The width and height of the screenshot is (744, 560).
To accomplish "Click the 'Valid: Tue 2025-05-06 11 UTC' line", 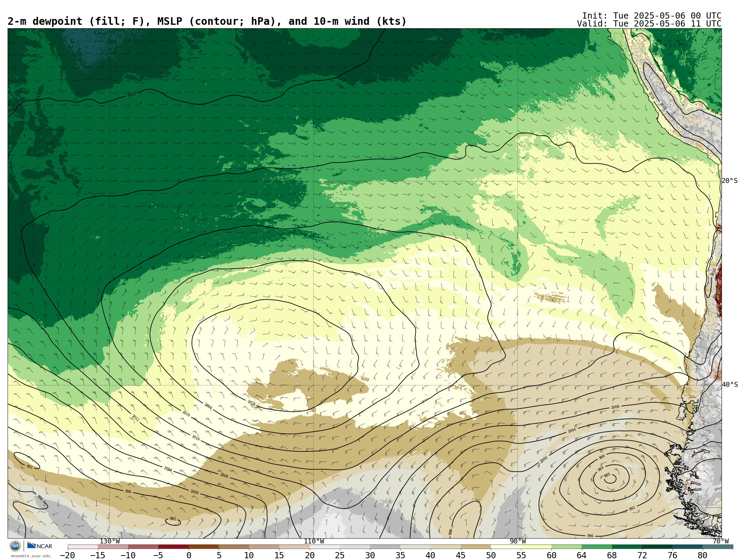I will coord(649,24).
